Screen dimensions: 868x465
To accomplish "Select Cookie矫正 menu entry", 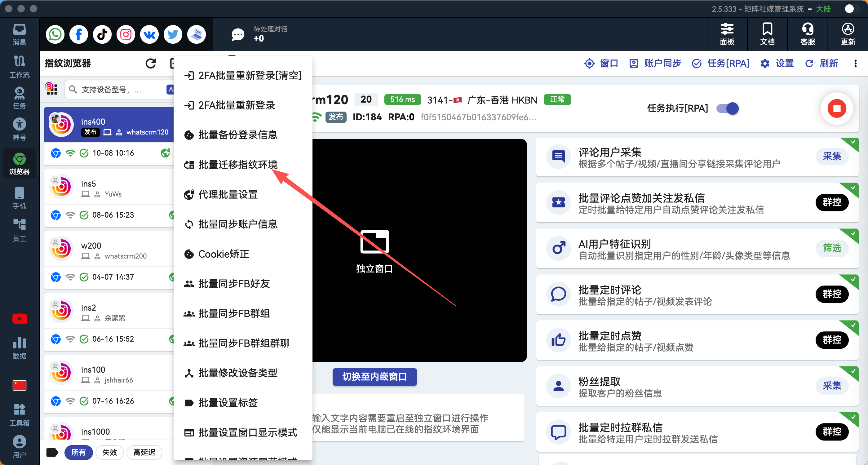I will (224, 254).
